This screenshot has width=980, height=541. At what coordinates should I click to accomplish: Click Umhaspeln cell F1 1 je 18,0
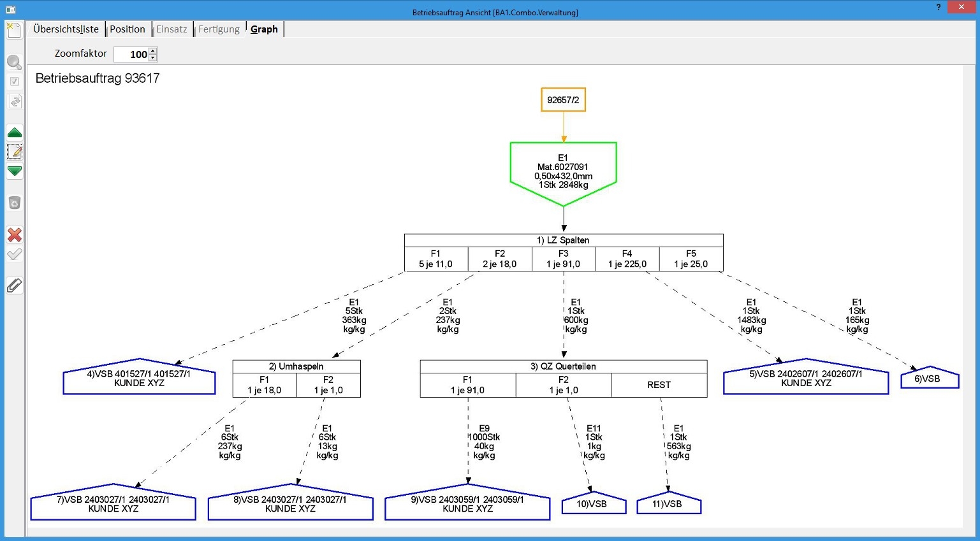pyautogui.click(x=265, y=385)
